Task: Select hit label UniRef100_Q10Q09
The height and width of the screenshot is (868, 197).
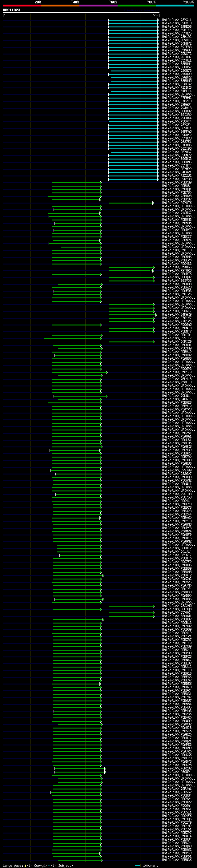Action: (177, 74)
